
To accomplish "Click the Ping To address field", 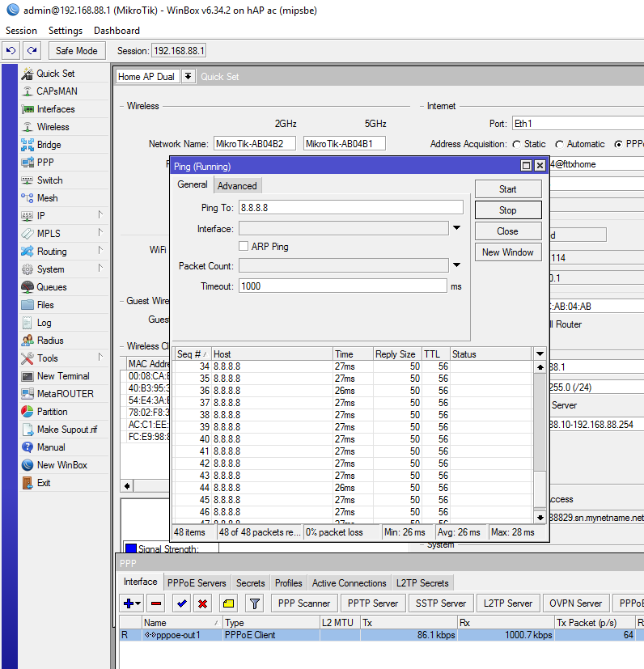I will coord(351,208).
